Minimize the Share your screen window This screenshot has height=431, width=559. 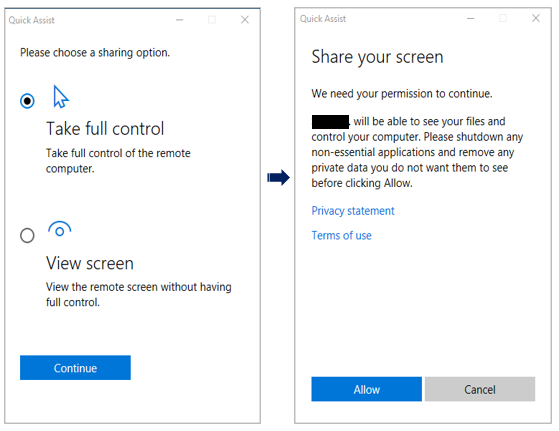[471, 19]
